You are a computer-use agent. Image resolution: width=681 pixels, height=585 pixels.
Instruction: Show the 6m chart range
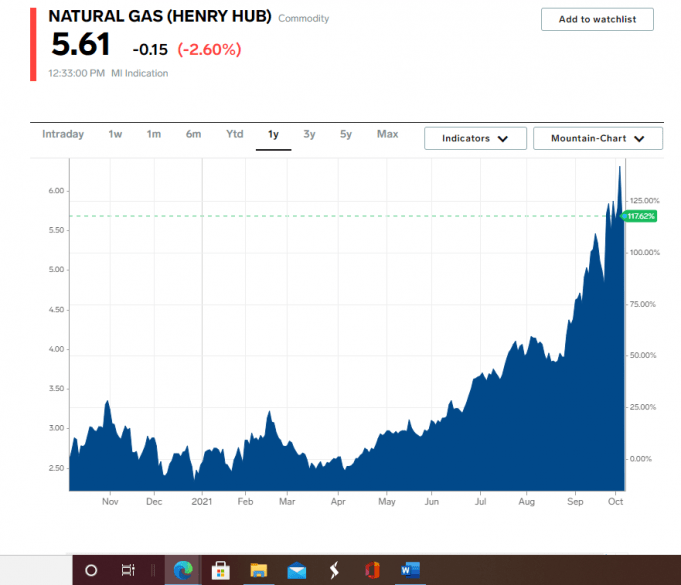coord(193,134)
